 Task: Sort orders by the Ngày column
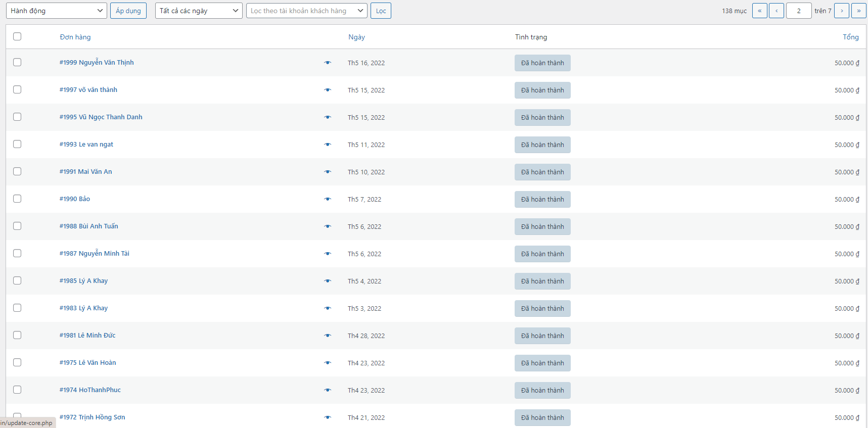(x=356, y=37)
